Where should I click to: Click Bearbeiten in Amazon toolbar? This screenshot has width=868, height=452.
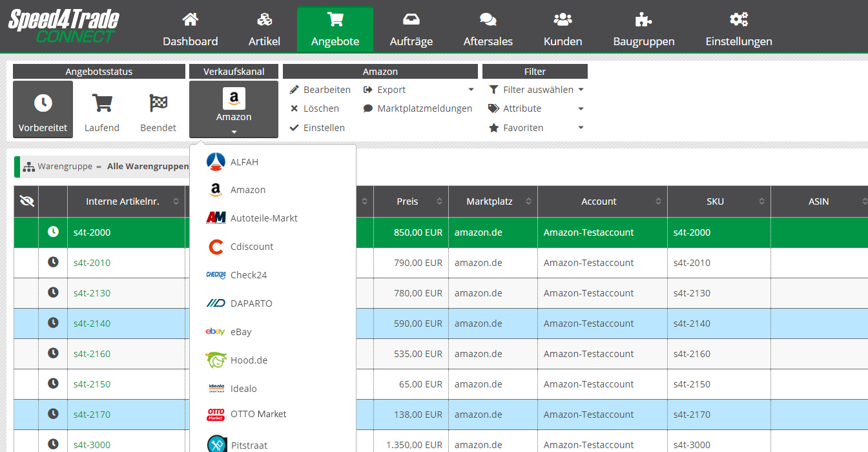[320, 90]
